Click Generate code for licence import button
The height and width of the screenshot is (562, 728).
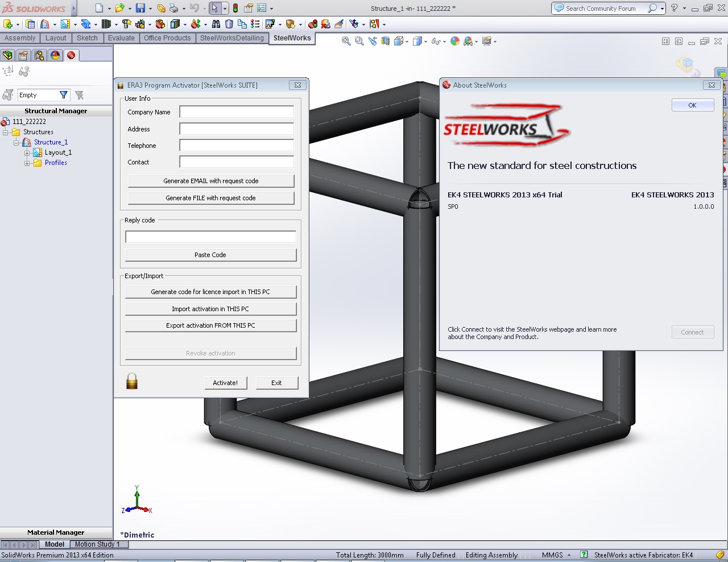[210, 292]
